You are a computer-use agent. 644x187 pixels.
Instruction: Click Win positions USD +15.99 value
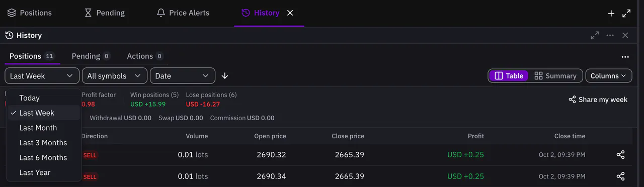click(148, 104)
